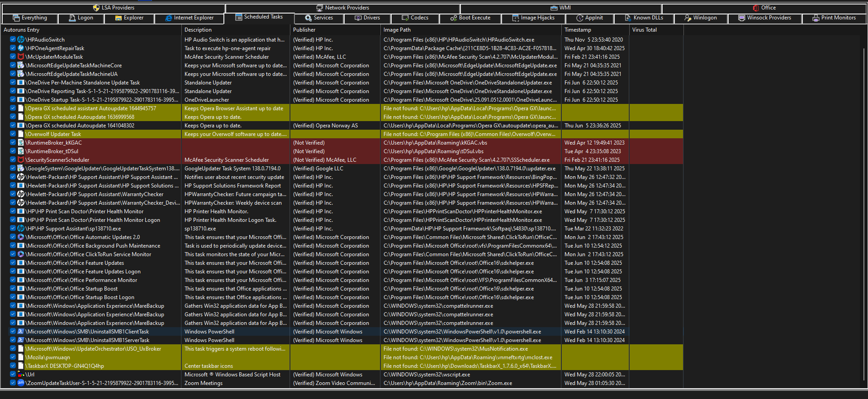The image size is (868, 399).
Task: Click the 'Wed Apr 12 19:49:41 2023' timestamp
Action: point(595,143)
